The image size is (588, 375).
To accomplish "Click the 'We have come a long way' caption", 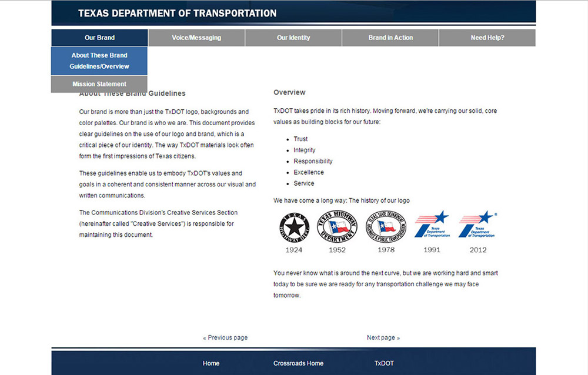I will pos(342,200).
